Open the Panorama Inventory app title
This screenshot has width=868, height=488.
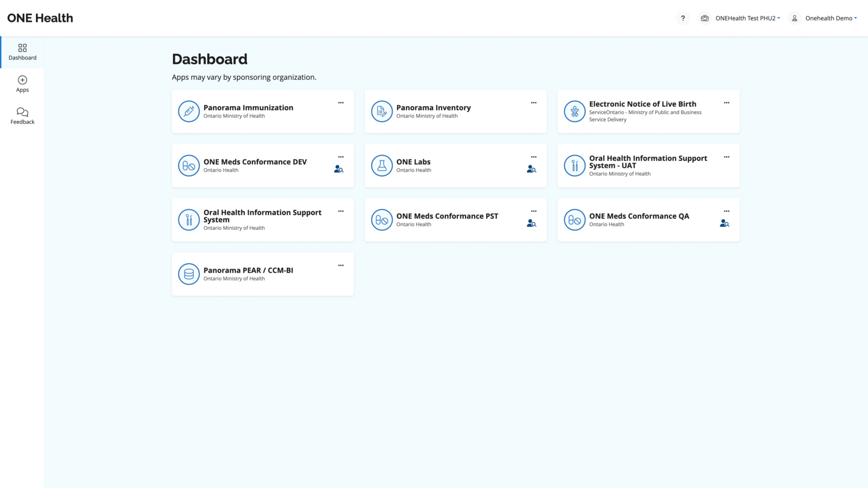click(x=433, y=107)
